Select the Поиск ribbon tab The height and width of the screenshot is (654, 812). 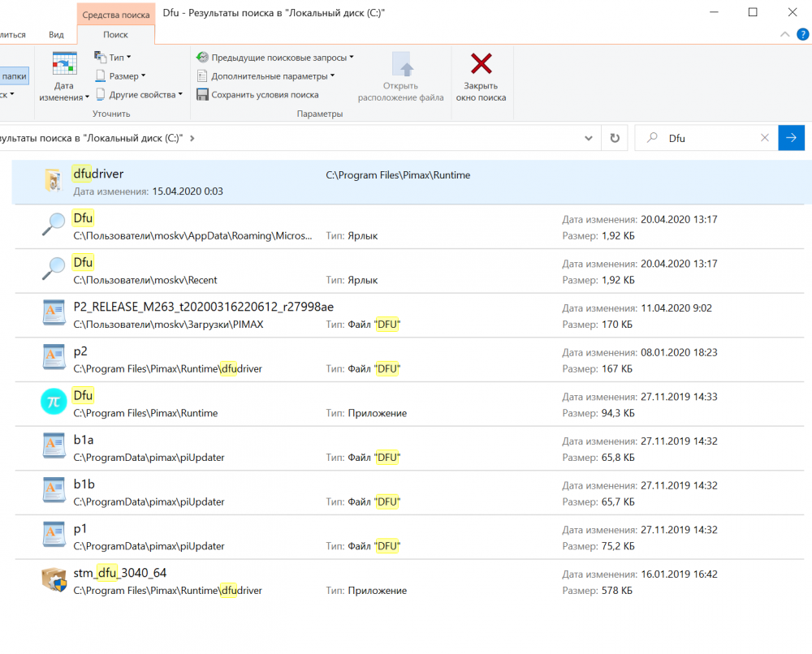tap(116, 35)
